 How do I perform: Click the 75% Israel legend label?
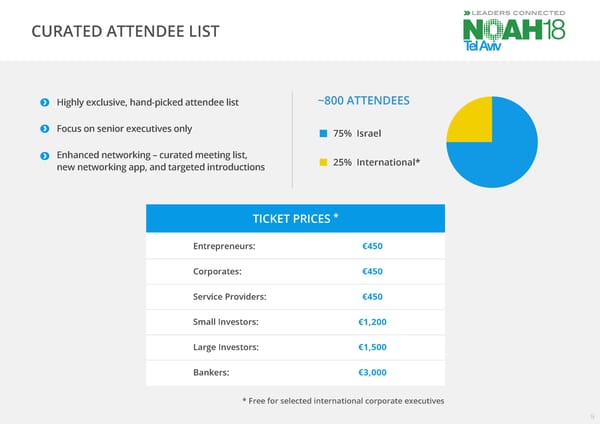click(x=357, y=134)
